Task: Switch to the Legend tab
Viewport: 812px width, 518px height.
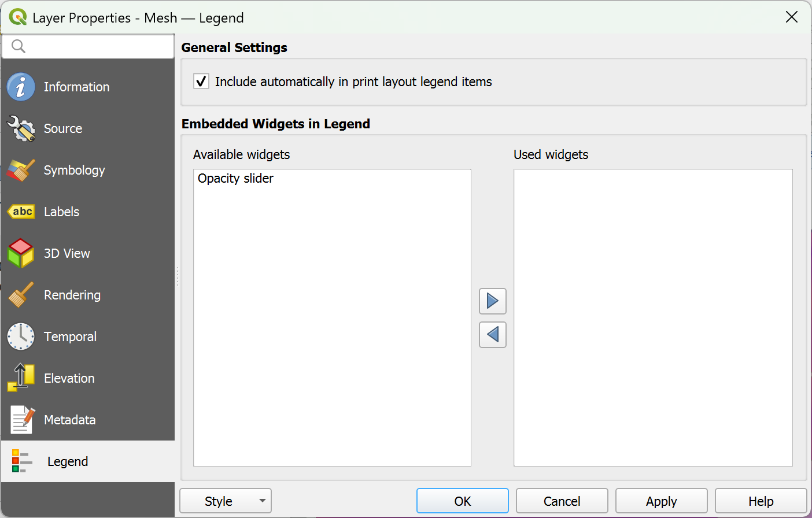Action: (67, 461)
